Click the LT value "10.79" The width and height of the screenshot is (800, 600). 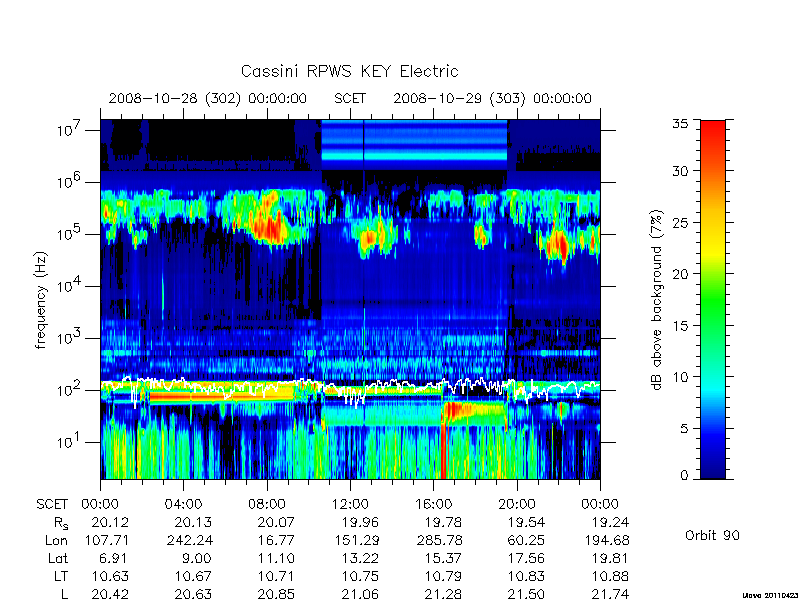(443, 576)
